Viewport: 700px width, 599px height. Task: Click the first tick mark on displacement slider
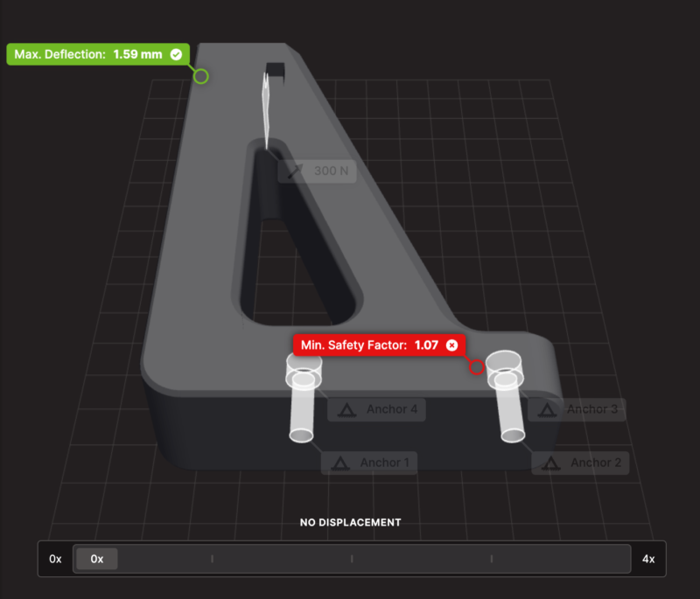[x=212, y=559]
